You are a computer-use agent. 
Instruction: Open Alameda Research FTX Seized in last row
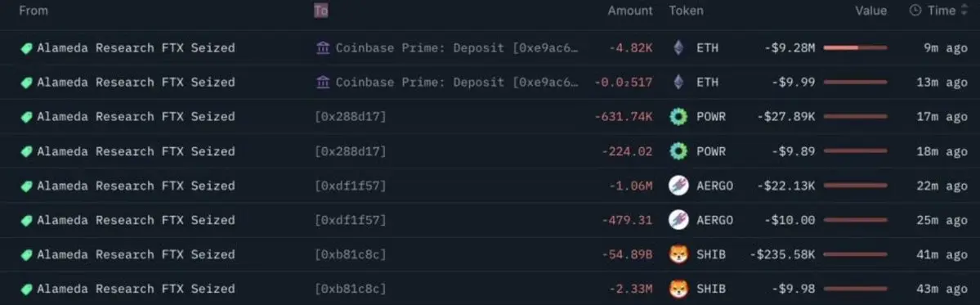pos(136,289)
